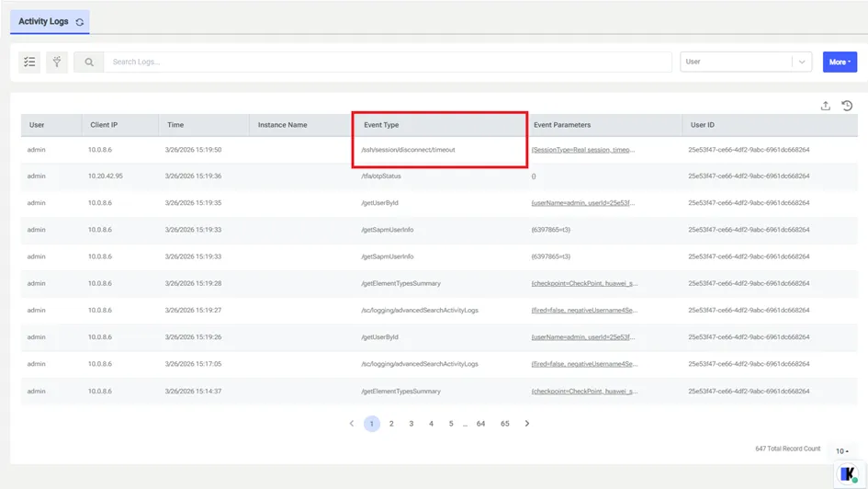
Task: Click the search magnifier icon
Action: (88, 62)
